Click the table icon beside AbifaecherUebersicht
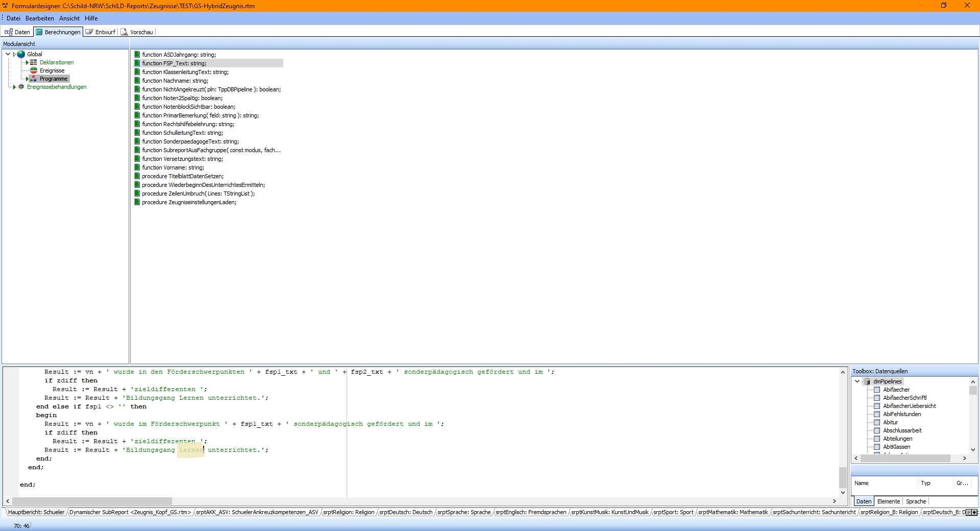The width and height of the screenshot is (980, 531). pyautogui.click(x=877, y=406)
